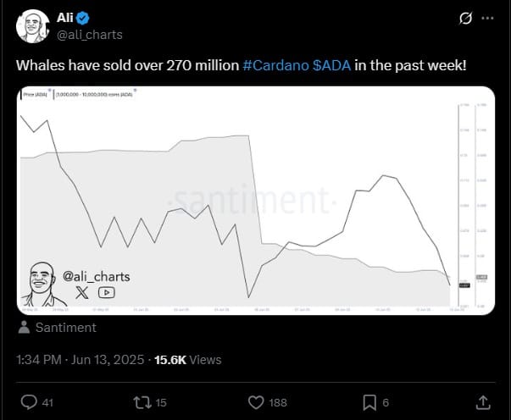Image resolution: width=511 pixels, height=420 pixels.
Task: Click the blue verified badge
Action: point(82,18)
